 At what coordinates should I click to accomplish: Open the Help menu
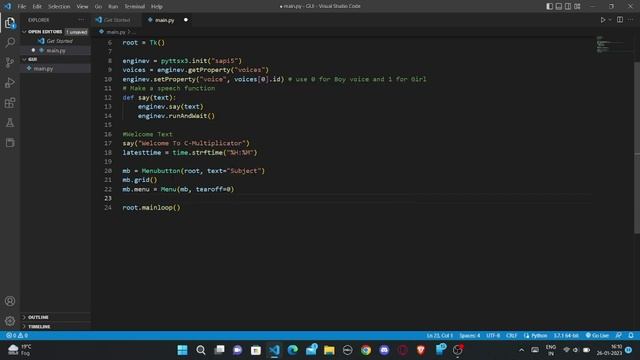coord(157,6)
